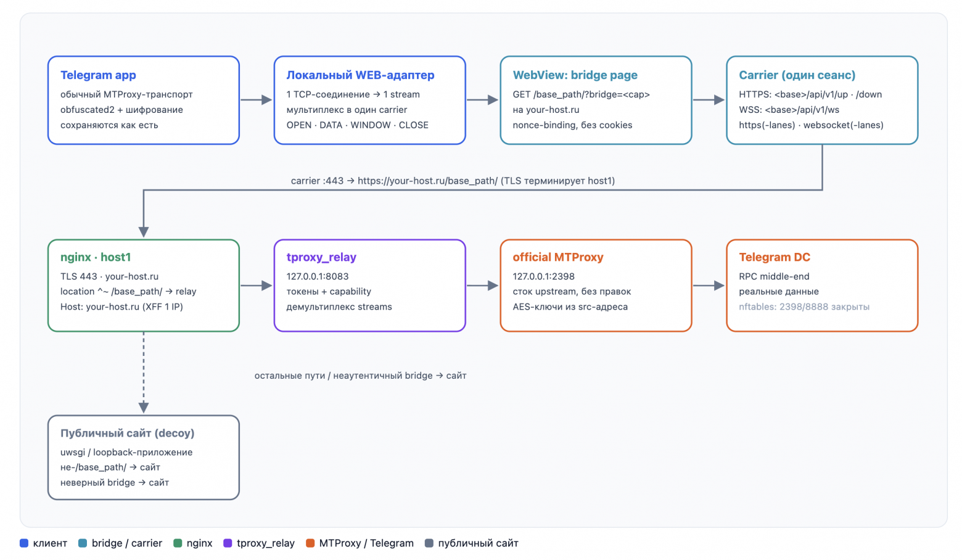Click 'не-/base_path/ → сайт' line

point(110,467)
